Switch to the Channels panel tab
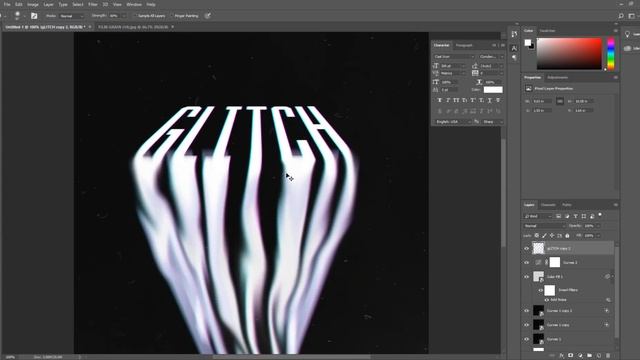 point(548,205)
